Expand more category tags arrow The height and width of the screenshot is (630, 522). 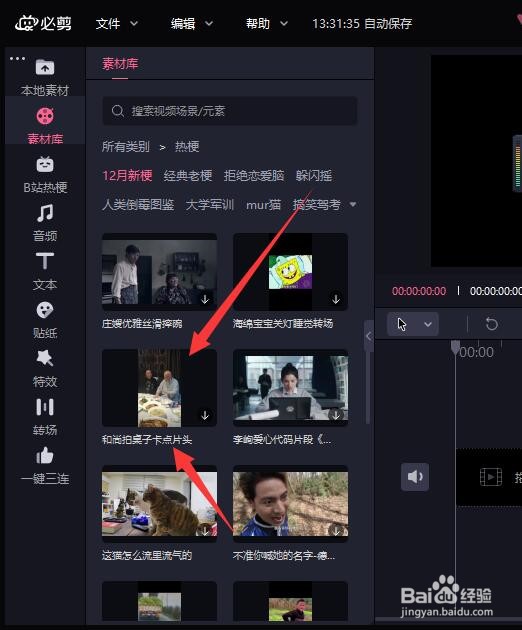pyautogui.click(x=353, y=205)
